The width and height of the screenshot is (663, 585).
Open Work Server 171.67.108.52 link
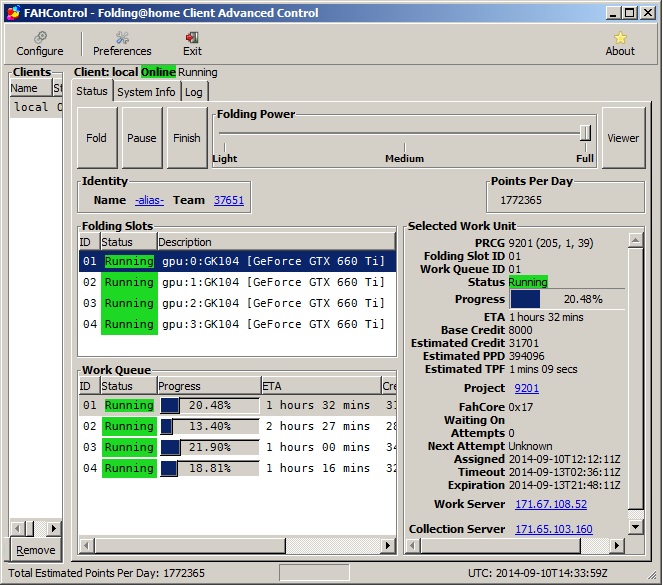pyautogui.click(x=551, y=504)
